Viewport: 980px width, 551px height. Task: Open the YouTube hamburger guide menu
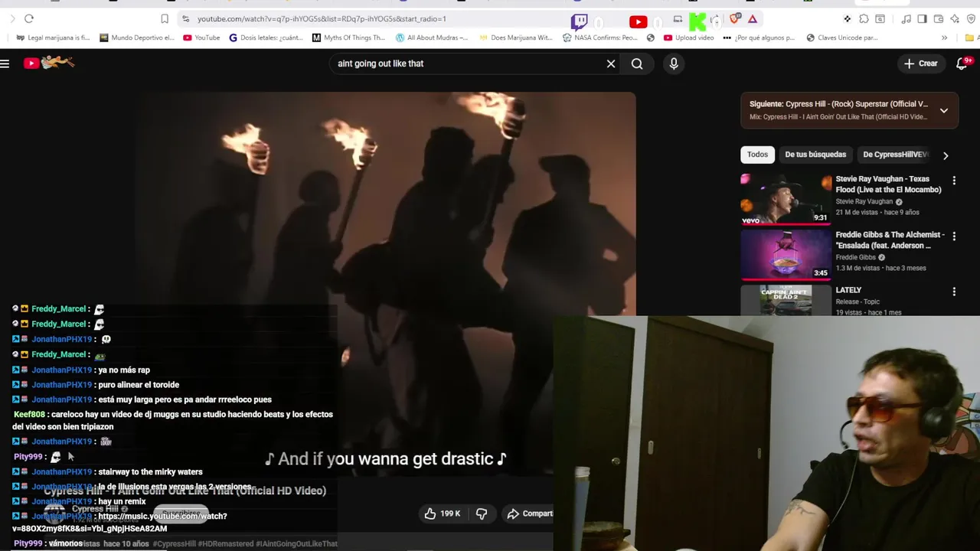[x=5, y=64]
